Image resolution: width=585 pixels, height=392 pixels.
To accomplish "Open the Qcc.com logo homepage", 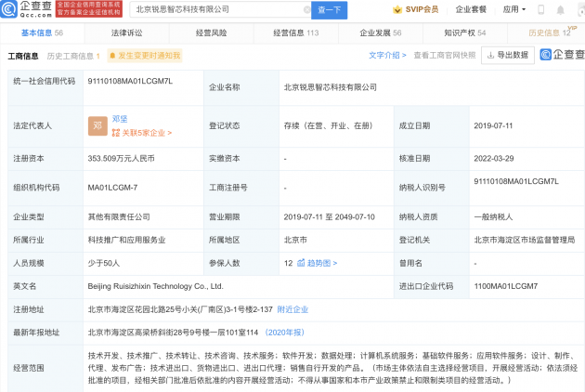I will point(26,9).
